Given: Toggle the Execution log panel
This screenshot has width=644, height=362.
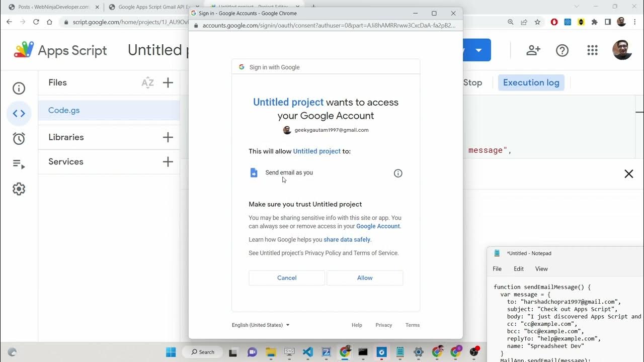Looking at the screenshot, I should pyautogui.click(x=531, y=83).
